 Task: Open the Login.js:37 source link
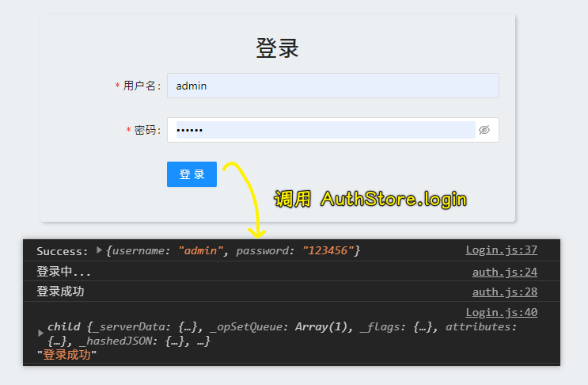[x=501, y=250]
